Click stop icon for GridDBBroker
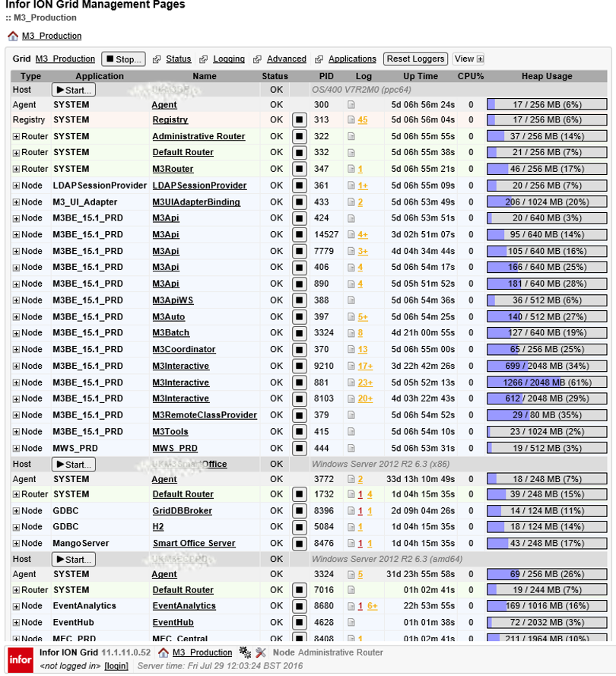 coord(299,511)
